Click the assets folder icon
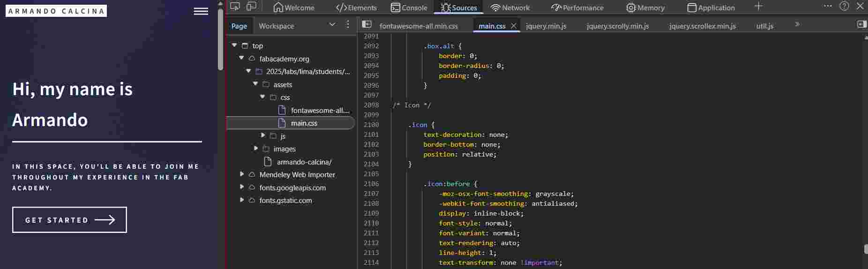The width and height of the screenshot is (868, 269). click(x=266, y=84)
